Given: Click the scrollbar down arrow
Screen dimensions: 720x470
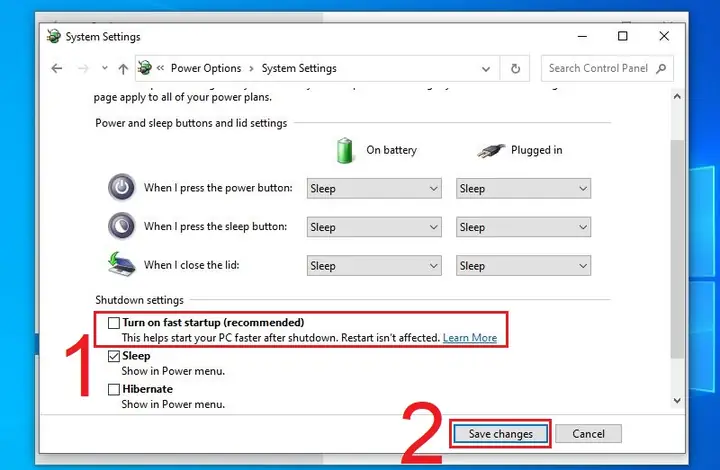Looking at the screenshot, I should (677, 400).
